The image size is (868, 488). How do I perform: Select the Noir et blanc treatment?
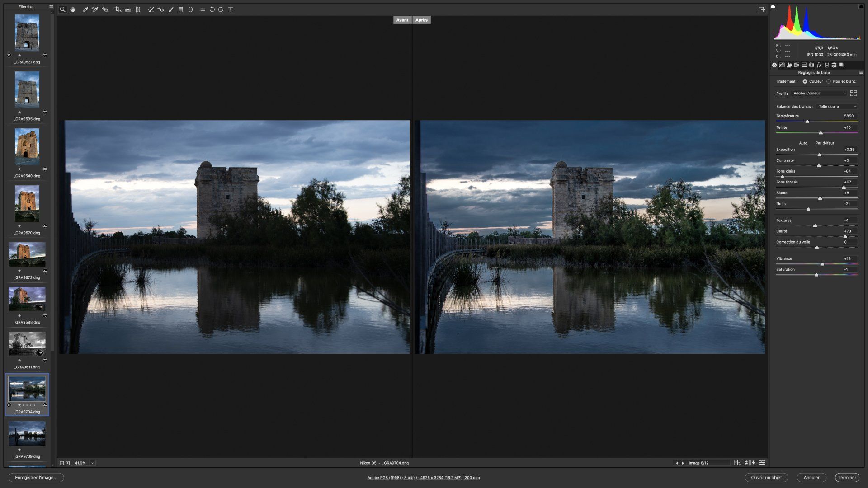click(829, 81)
